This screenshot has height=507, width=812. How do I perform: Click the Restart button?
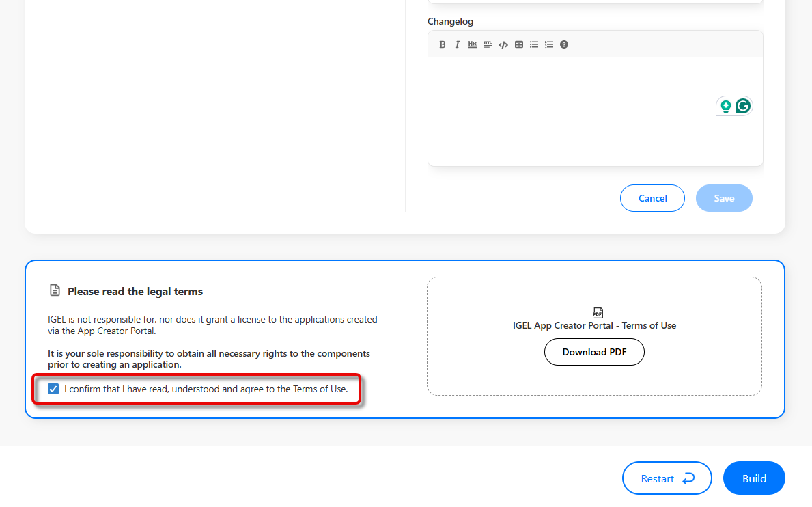667,478
